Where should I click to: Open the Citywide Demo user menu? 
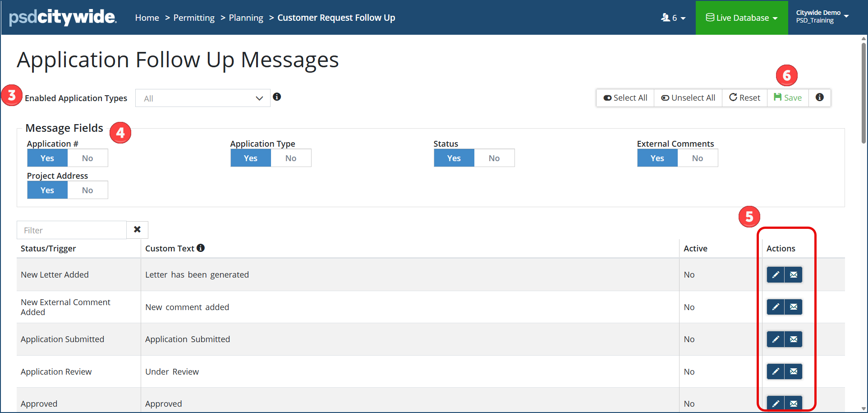[x=822, y=17]
